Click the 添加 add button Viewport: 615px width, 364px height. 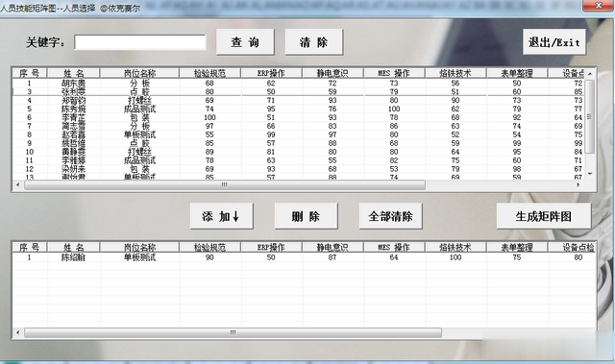click(222, 216)
